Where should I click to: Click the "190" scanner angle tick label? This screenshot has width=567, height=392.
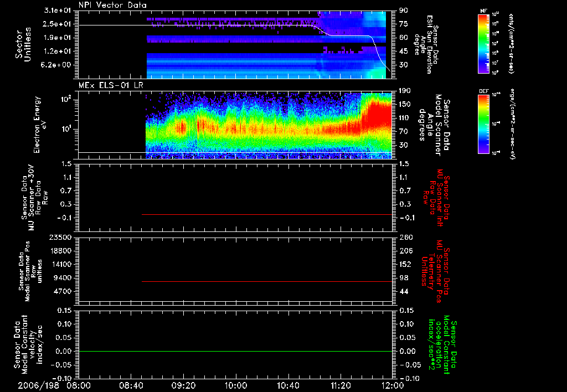coord(405,91)
